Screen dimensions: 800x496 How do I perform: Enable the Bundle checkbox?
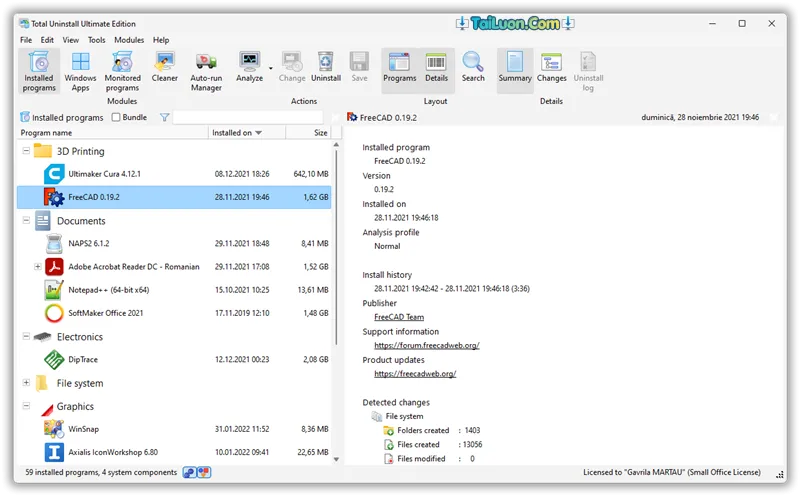(x=116, y=117)
